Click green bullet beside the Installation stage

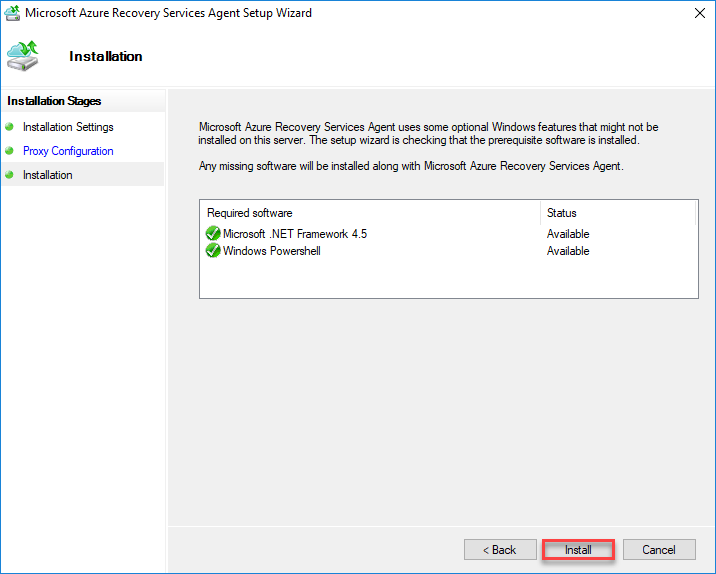point(10,175)
